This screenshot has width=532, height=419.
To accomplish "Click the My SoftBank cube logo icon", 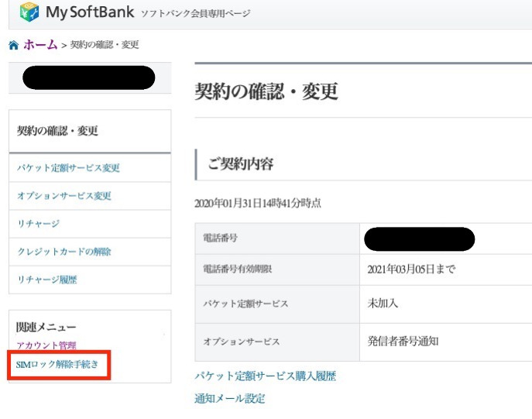I will pos(29,12).
